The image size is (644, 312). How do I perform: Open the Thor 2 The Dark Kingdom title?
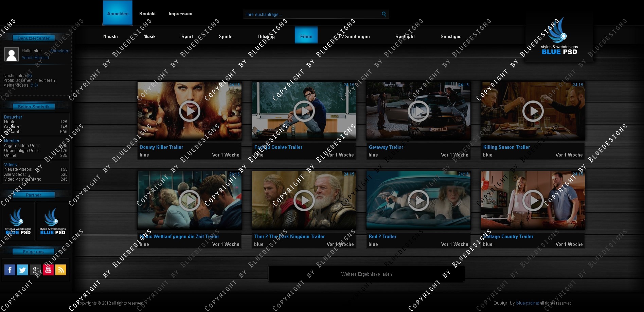pos(289,236)
